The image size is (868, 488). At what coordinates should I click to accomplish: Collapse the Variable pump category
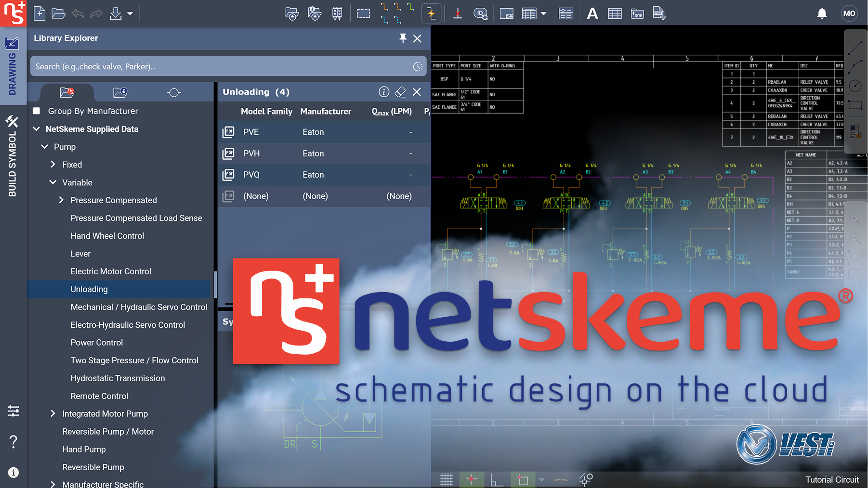(53, 182)
